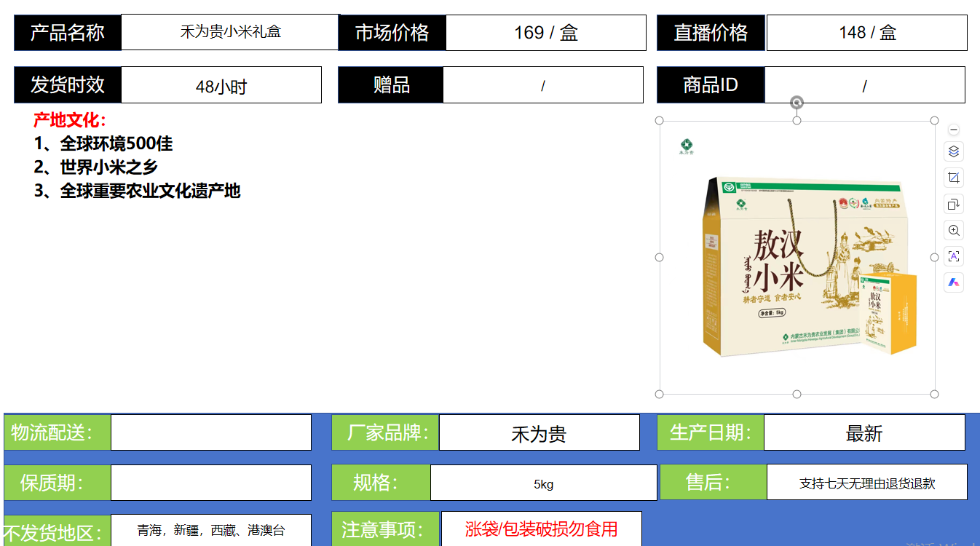
Task: Click the empty 保质期 value box
Action: point(210,483)
